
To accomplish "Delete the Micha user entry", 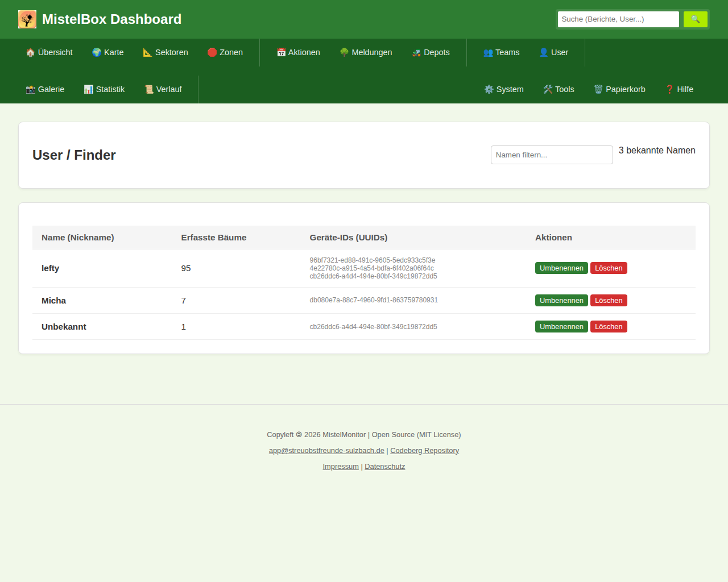I will [x=609, y=301].
